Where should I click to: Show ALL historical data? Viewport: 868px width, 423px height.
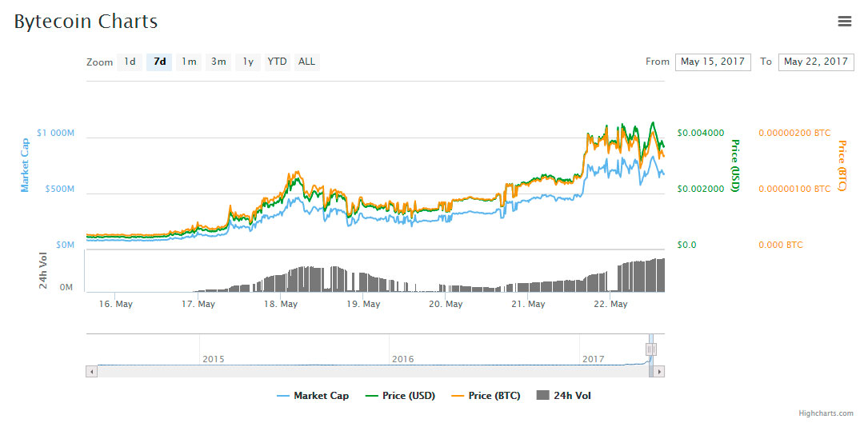click(x=306, y=62)
